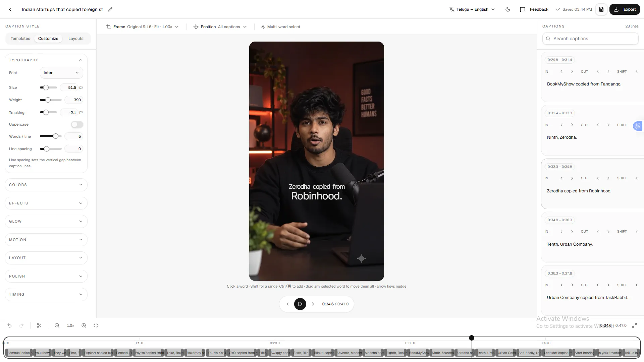Expand the Motion section
Screen dimensions: 644x362
tap(46, 240)
